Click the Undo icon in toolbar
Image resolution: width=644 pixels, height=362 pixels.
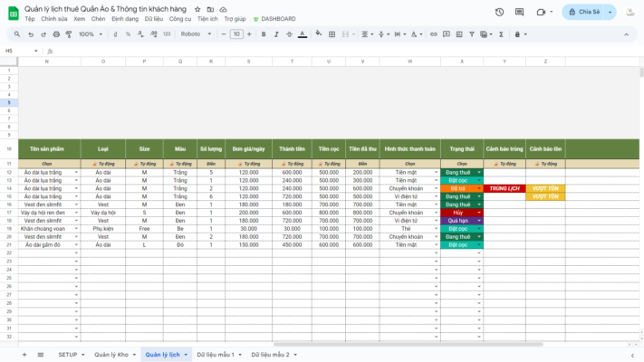coord(30,34)
